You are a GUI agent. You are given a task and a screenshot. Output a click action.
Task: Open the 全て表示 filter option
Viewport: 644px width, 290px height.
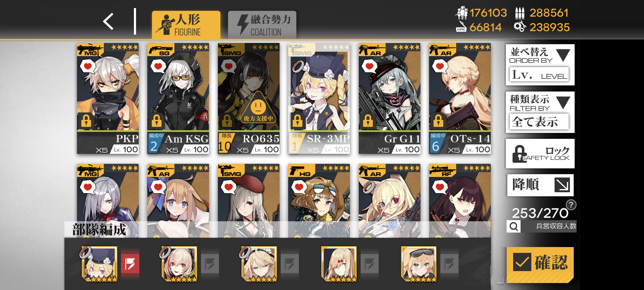click(x=539, y=122)
